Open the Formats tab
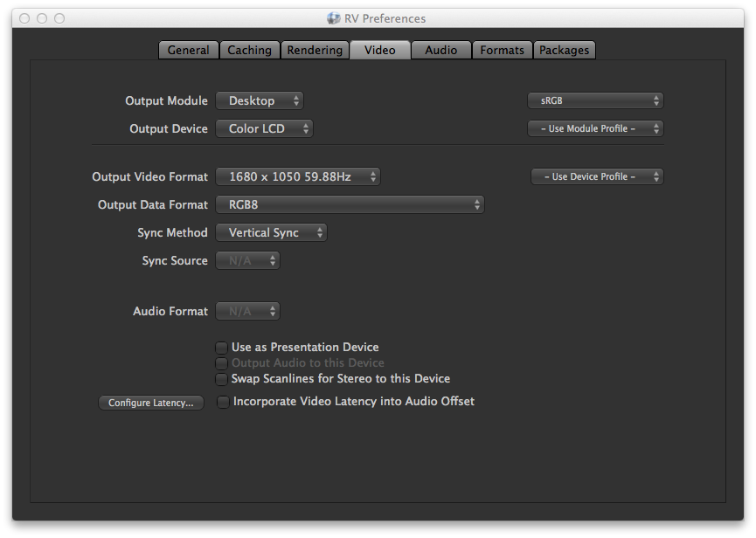Viewport: 756px width, 538px height. click(502, 50)
